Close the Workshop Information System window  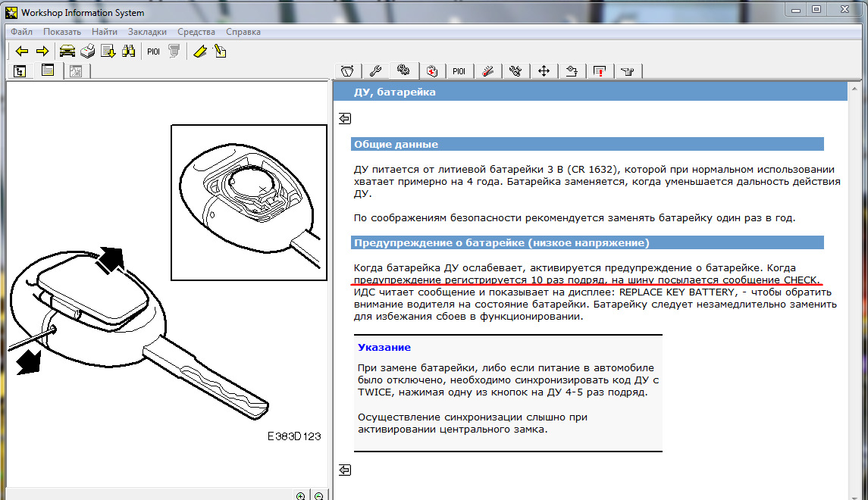coord(844,9)
